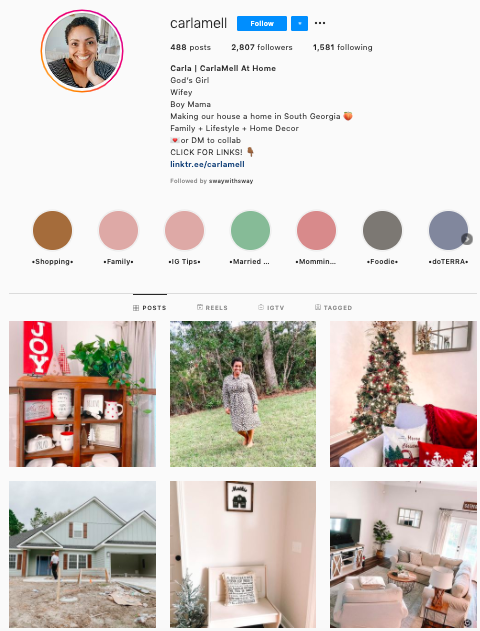Expand the suggested accounts dropdown arrow
Image resolution: width=480 pixels, height=631 pixels.
pos(299,23)
